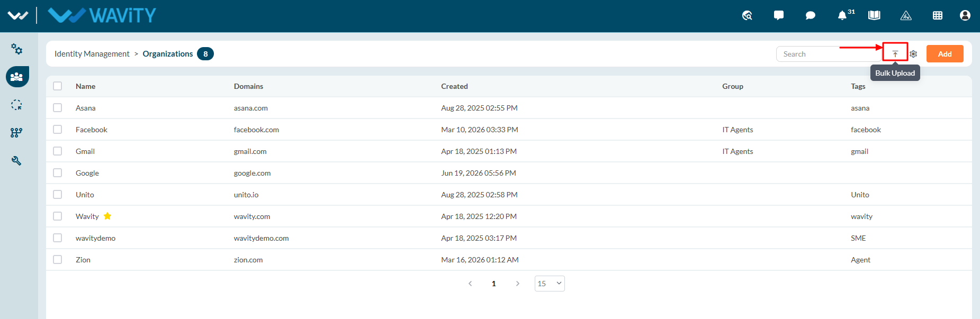980x319 pixels.
Task: Click the wavitydemo.com domain cell
Action: click(262, 238)
